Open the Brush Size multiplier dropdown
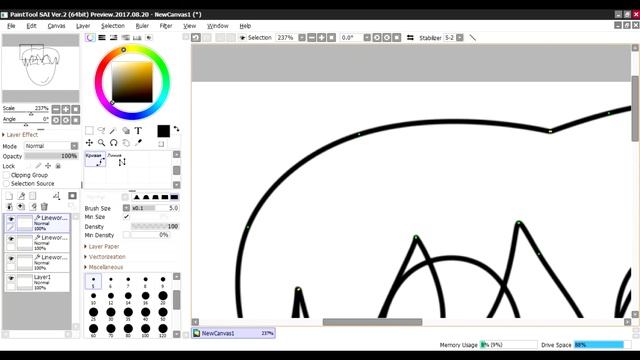640x360 pixels. point(126,208)
